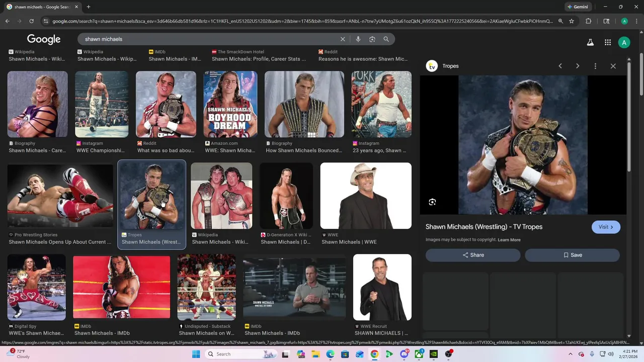Open the Amazon.com Boyhood Dream thumbnail
This screenshot has width=644, height=362.
click(x=230, y=104)
